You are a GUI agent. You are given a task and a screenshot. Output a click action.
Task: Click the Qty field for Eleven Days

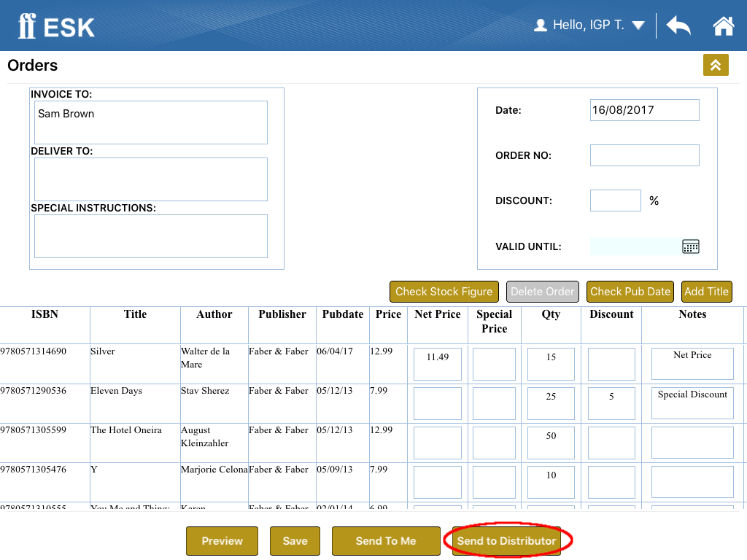point(551,403)
